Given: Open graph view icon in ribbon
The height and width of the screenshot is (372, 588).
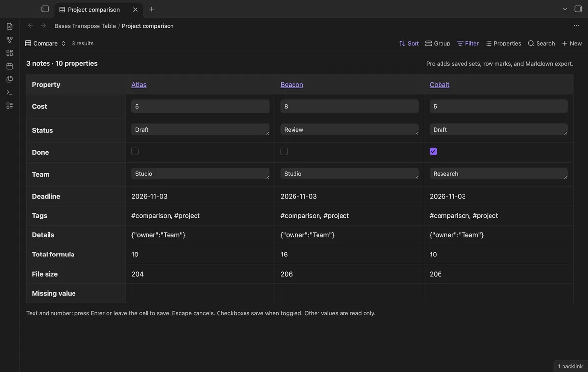Looking at the screenshot, I should pos(9,40).
